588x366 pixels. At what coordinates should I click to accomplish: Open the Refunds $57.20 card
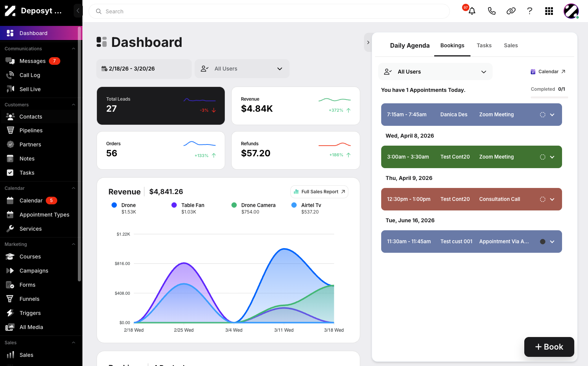[296, 150]
